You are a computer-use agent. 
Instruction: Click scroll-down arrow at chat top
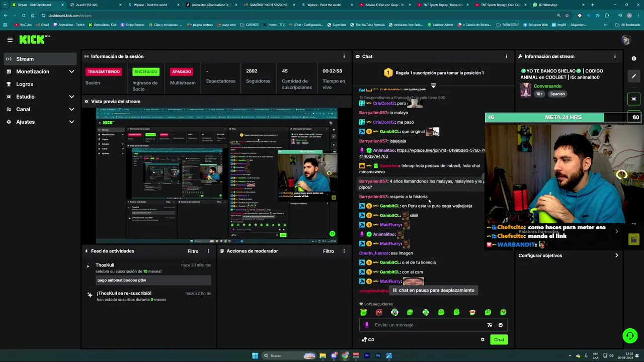pyautogui.click(x=433, y=85)
